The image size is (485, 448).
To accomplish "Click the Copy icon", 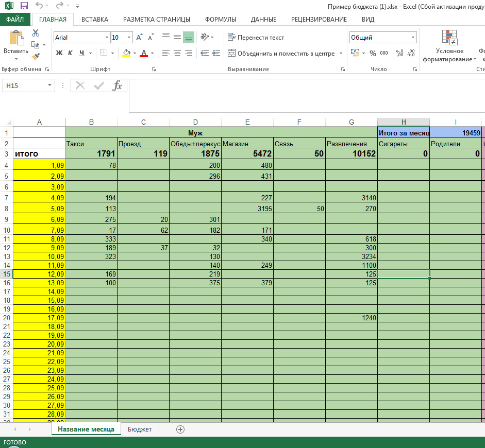I will tap(36, 45).
